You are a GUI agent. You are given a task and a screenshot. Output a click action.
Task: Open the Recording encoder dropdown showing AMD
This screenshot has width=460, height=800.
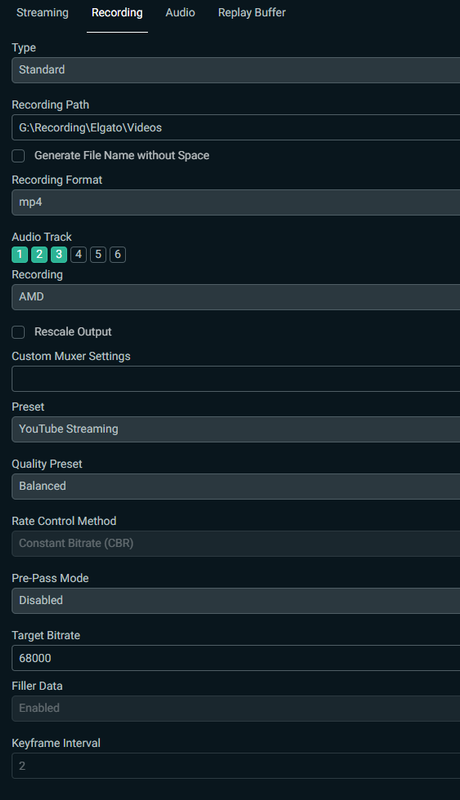click(x=236, y=297)
